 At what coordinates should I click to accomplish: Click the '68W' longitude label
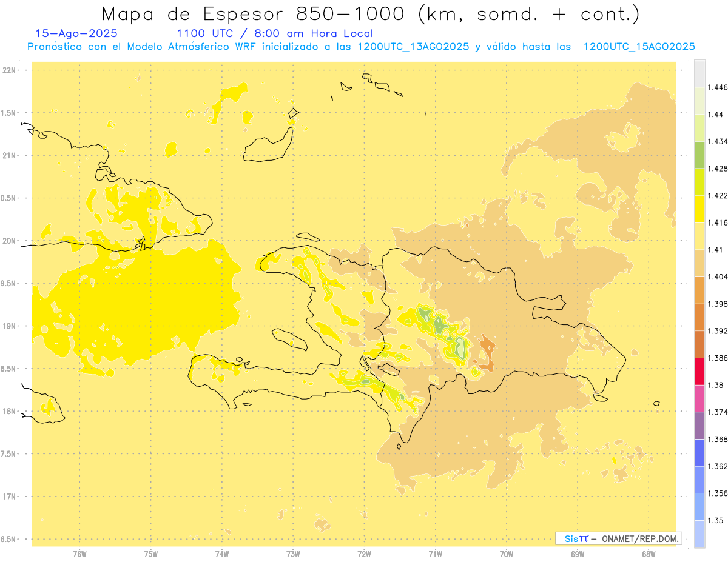[x=649, y=554]
